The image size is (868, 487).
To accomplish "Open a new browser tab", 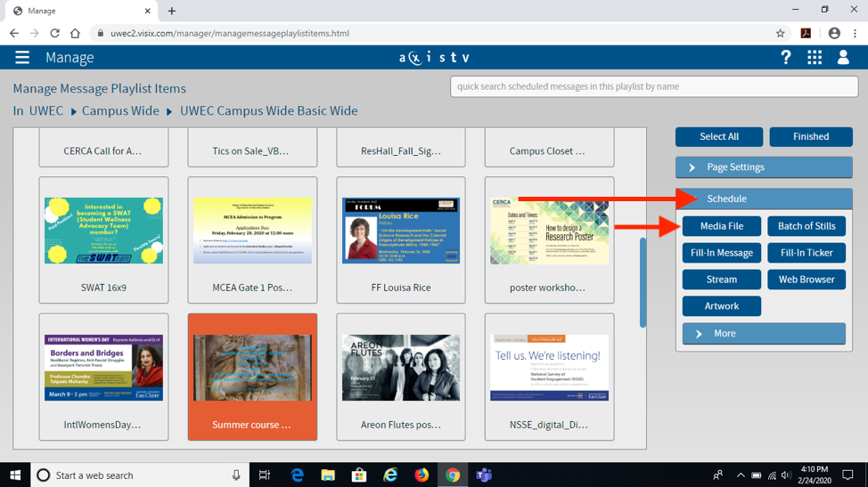I will click(x=172, y=11).
